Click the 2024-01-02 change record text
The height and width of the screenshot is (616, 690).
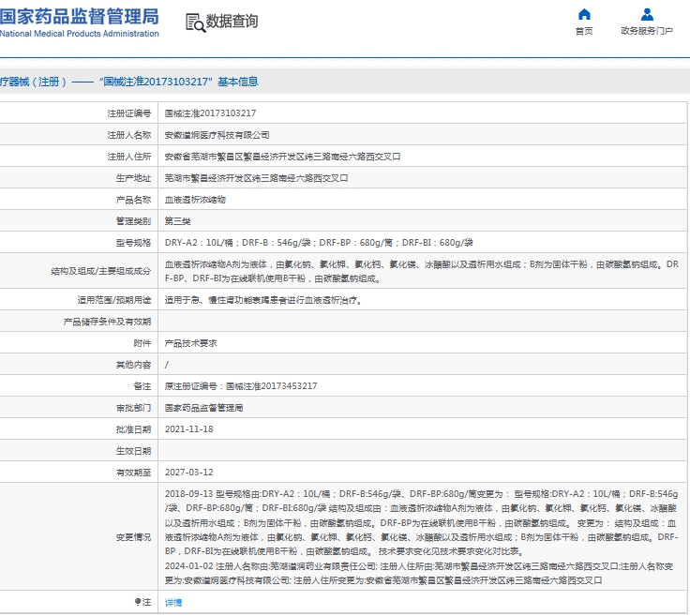click(x=419, y=573)
